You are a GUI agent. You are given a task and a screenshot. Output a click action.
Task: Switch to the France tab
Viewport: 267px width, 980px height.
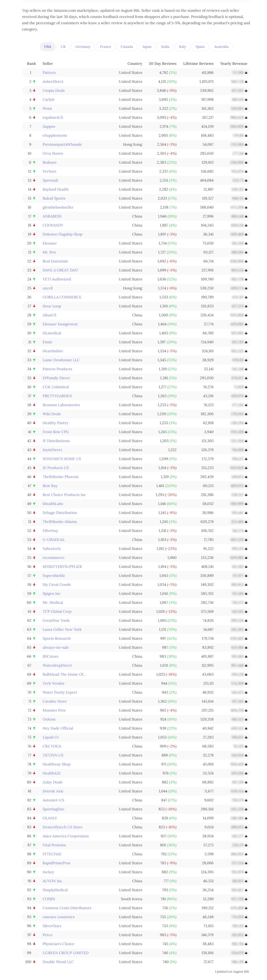106,47
